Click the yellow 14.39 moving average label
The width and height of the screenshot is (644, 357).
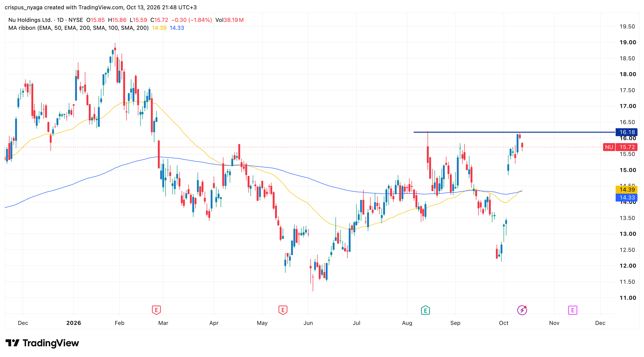627,189
